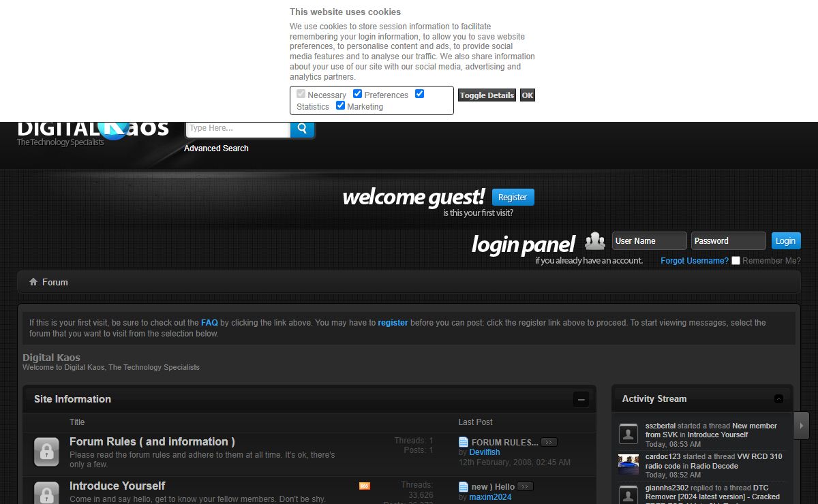
Task: Open Introduce Yourself link in Activity Stream
Action: click(718, 435)
